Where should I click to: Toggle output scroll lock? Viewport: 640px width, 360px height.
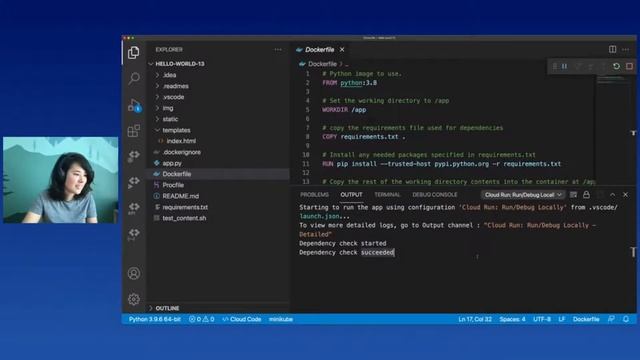pos(586,195)
